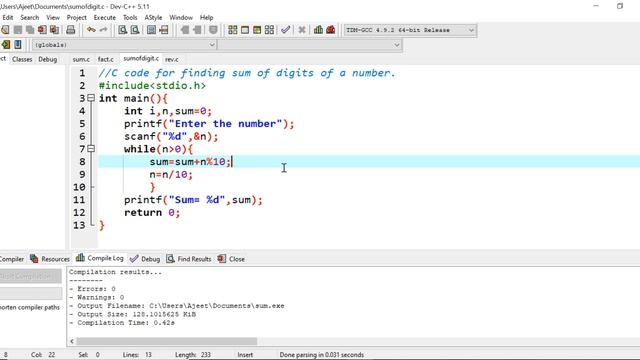
Task: Open Replace with the second magnifier icon
Action: [x=135, y=30]
